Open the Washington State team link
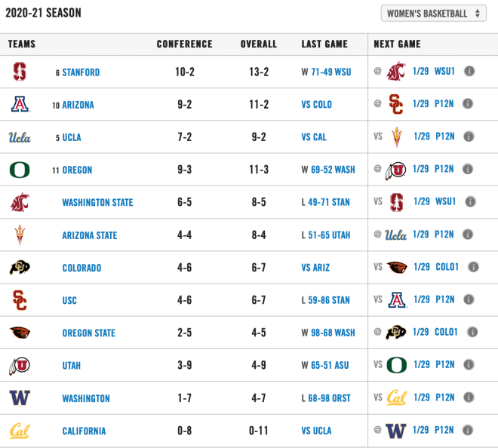The width and height of the screenshot is (498, 448). click(x=97, y=202)
